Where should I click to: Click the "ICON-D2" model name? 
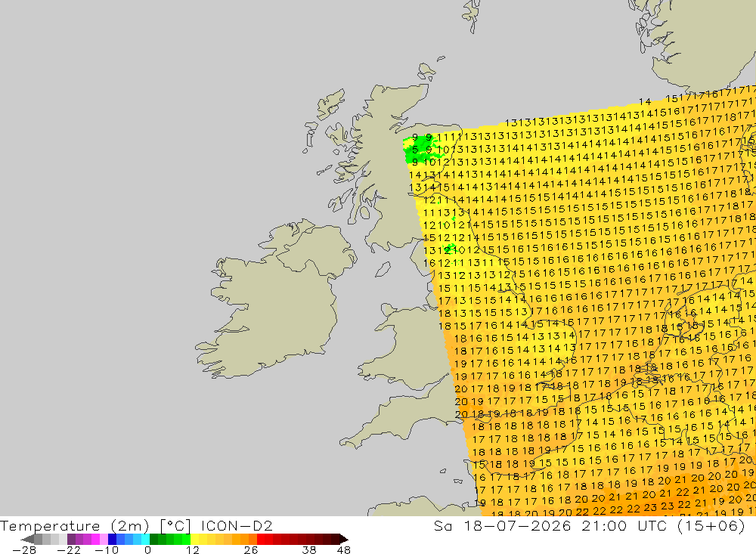(236, 525)
